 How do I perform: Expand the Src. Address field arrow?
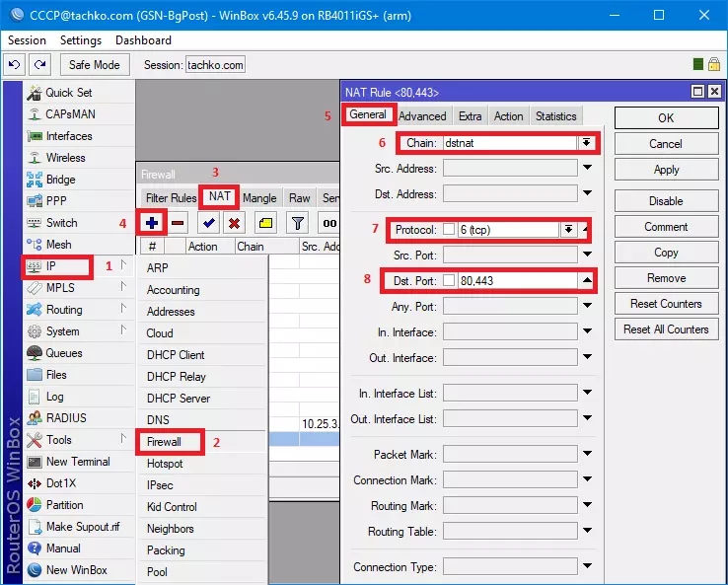[x=588, y=169]
